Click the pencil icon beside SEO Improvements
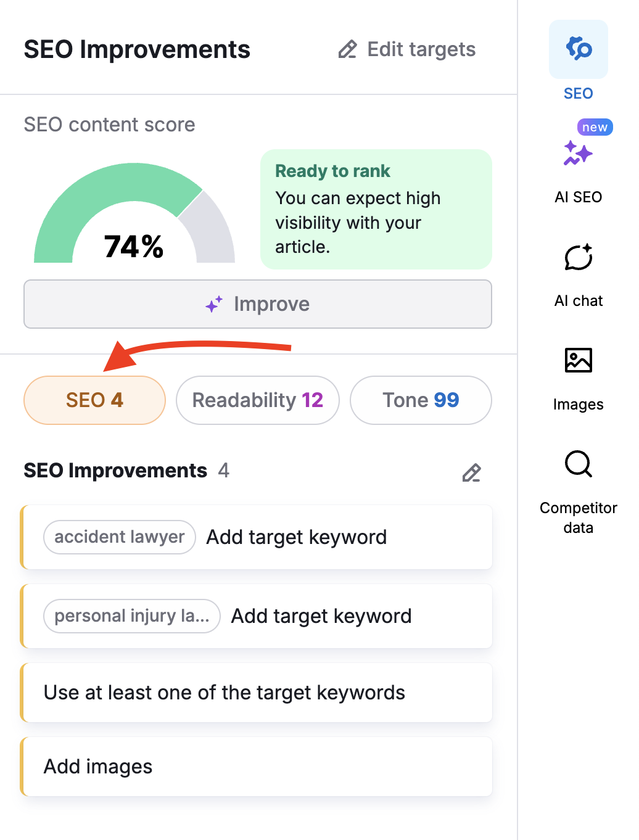Viewport: 639px width, 840px height. pos(471,472)
